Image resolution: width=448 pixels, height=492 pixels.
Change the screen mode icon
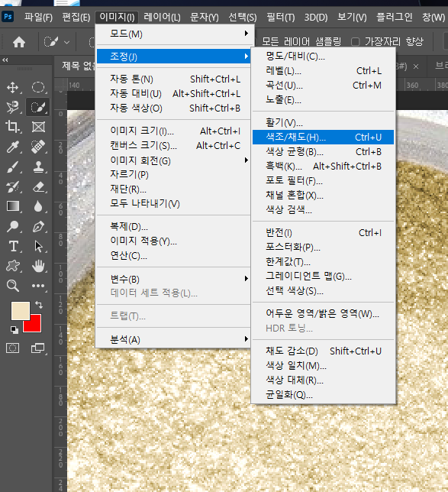point(37,348)
